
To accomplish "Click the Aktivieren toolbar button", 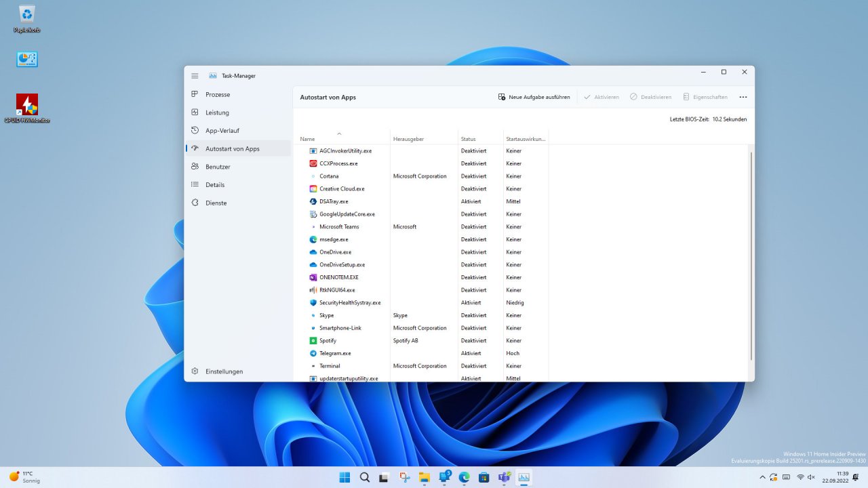I will click(601, 97).
